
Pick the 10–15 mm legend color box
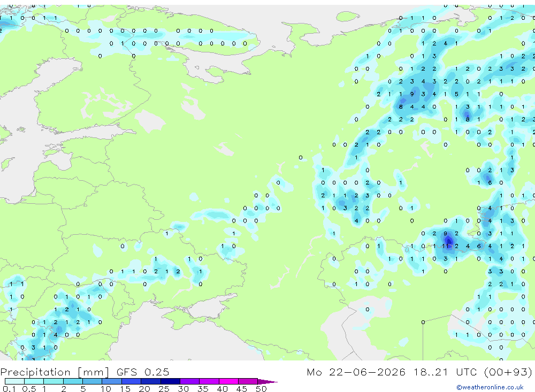pyautogui.click(x=112, y=381)
